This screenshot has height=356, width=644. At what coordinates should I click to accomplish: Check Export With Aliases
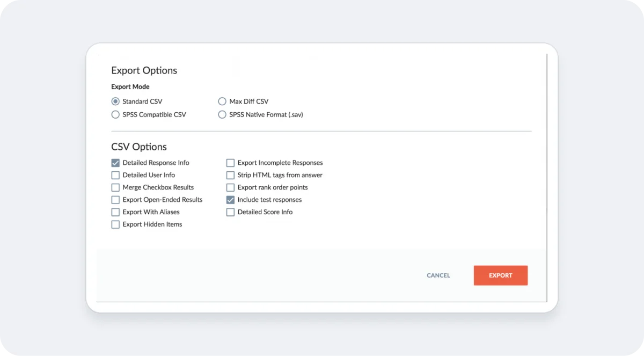(x=115, y=212)
